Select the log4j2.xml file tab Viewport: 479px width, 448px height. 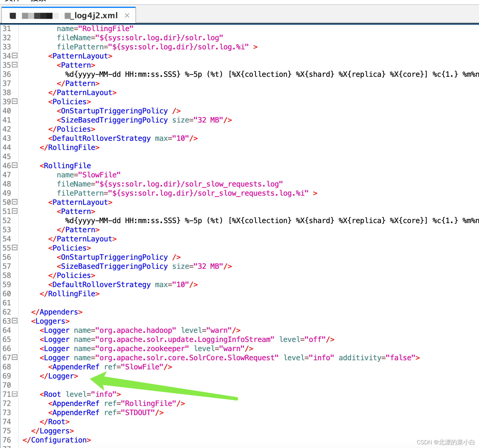tap(69, 15)
